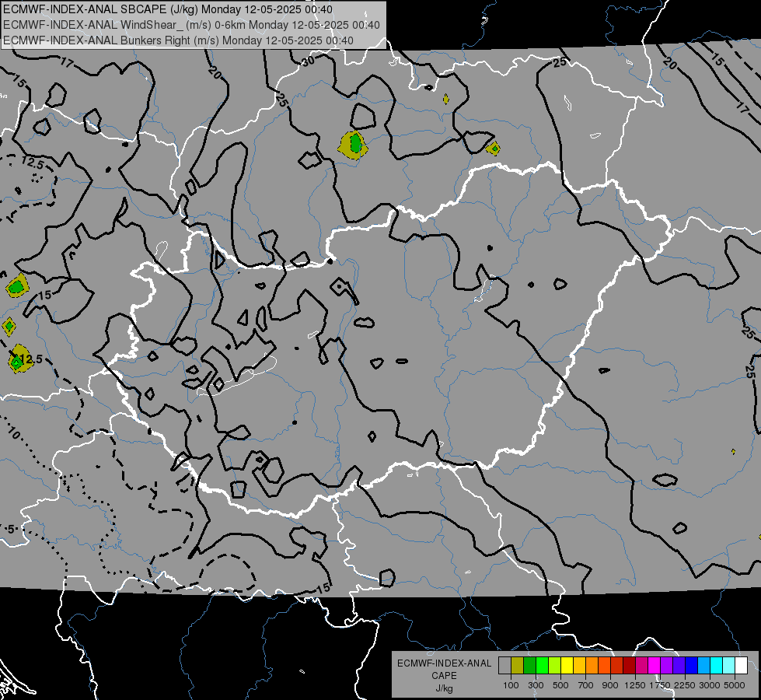
Task: Click the sky blue legend swatch
Action: (x=704, y=665)
